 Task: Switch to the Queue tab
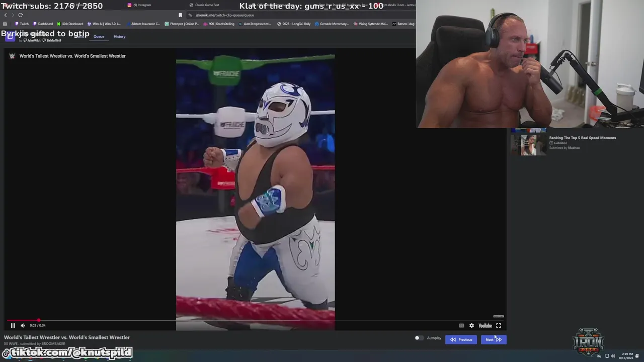[x=99, y=36]
